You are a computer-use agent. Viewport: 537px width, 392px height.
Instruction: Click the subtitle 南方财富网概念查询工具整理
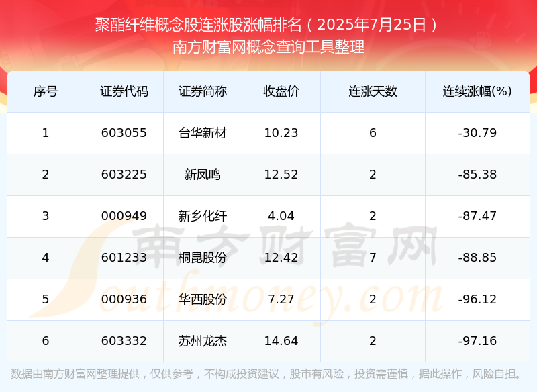[268, 47]
